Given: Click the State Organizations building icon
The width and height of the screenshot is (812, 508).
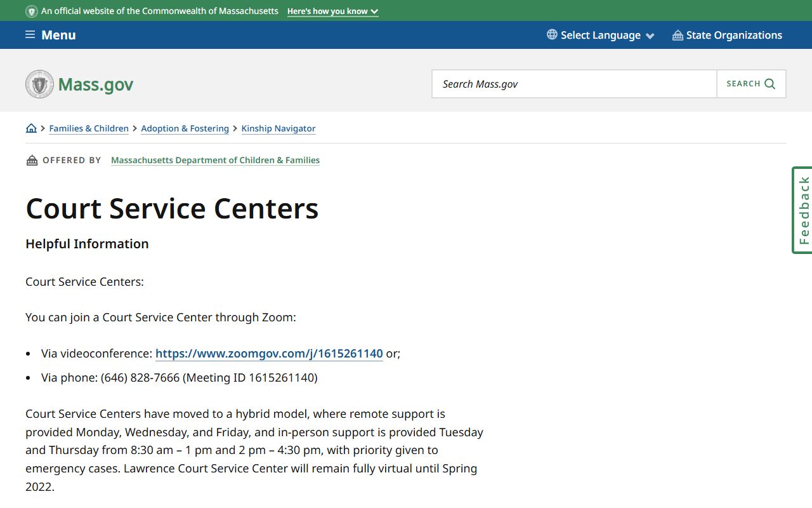Looking at the screenshot, I should (678, 35).
